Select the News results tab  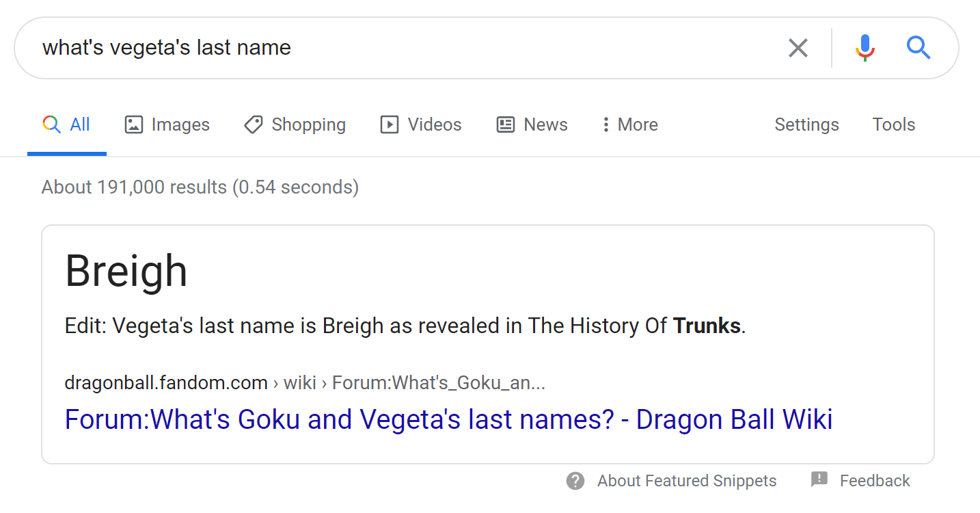point(545,124)
